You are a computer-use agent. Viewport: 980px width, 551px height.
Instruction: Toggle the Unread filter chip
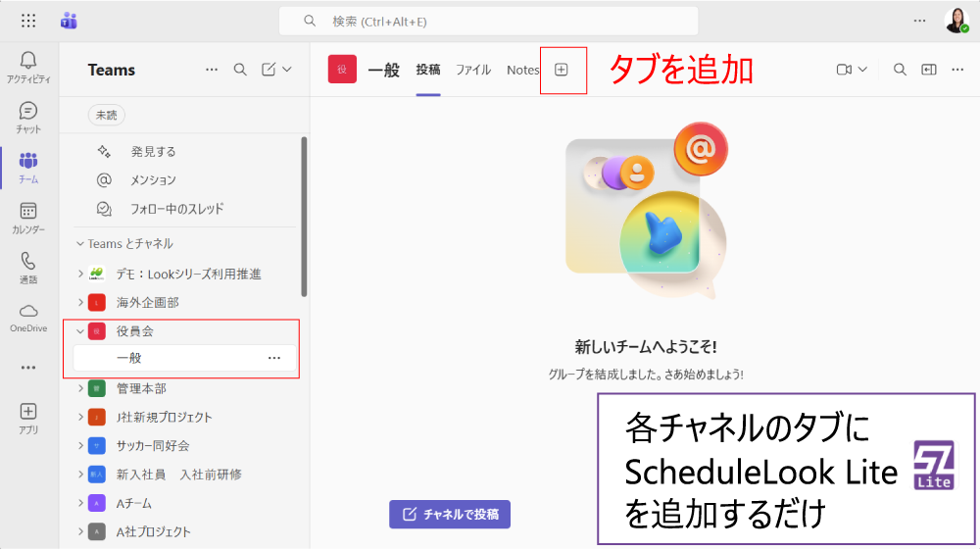coord(106,115)
